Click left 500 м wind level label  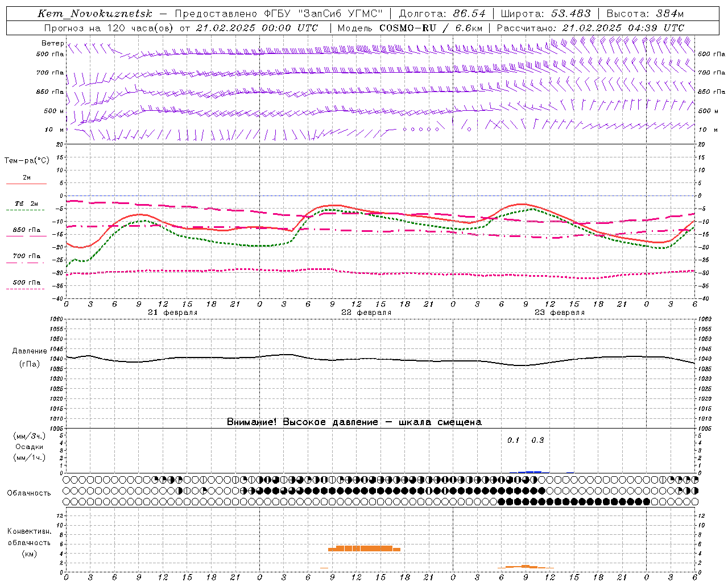pos(54,111)
